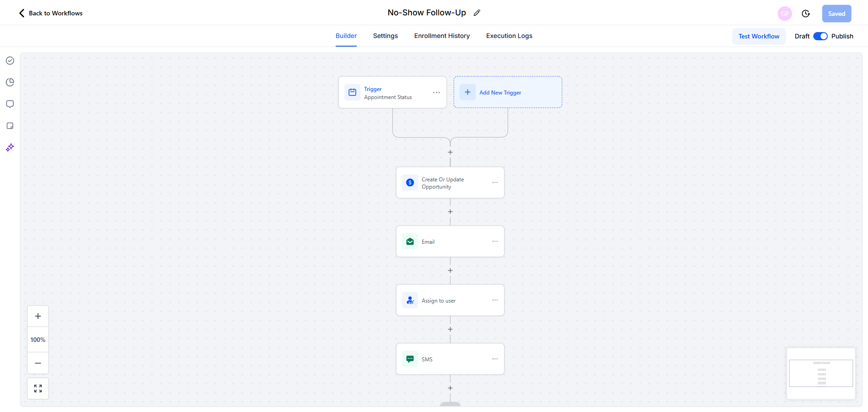Open options menu on Email action
868x412 pixels.
click(x=495, y=242)
